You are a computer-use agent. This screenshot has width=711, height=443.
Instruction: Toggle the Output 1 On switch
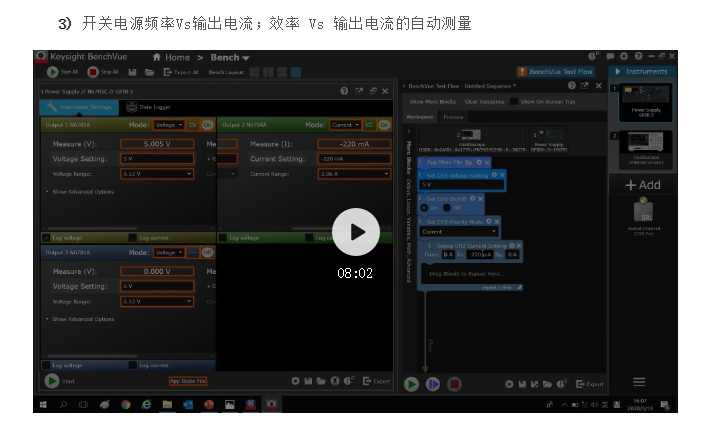point(208,125)
